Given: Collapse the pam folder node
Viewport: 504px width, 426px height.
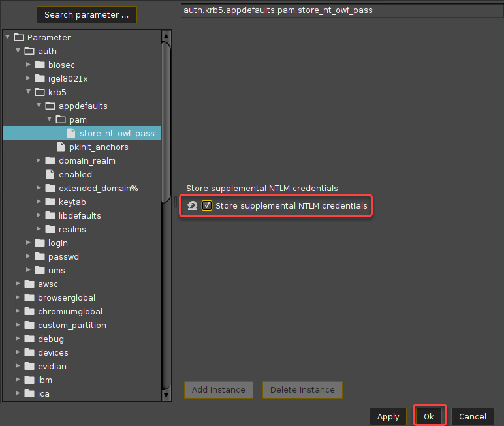Looking at the screenshot, I should (x=50, y=119).
